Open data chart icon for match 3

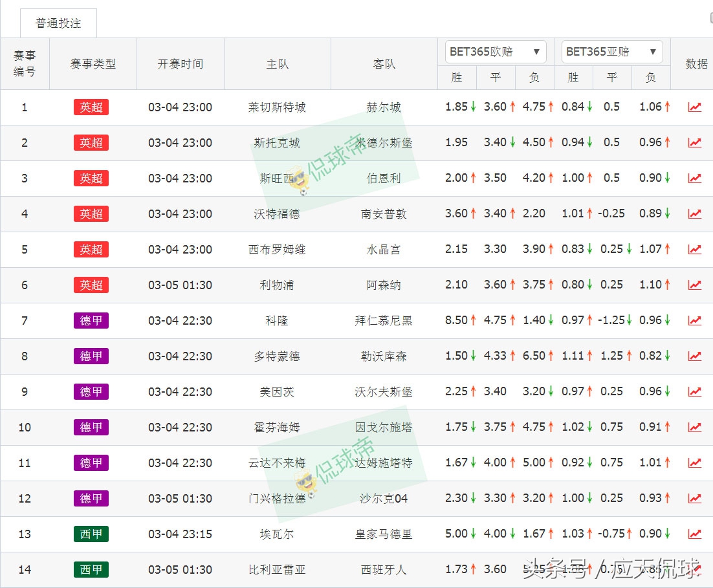click(694, 178)
